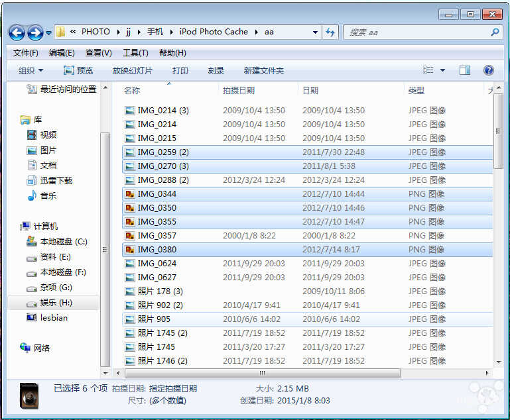Select 网络 in the navigation pane

(x=34, y=348)
